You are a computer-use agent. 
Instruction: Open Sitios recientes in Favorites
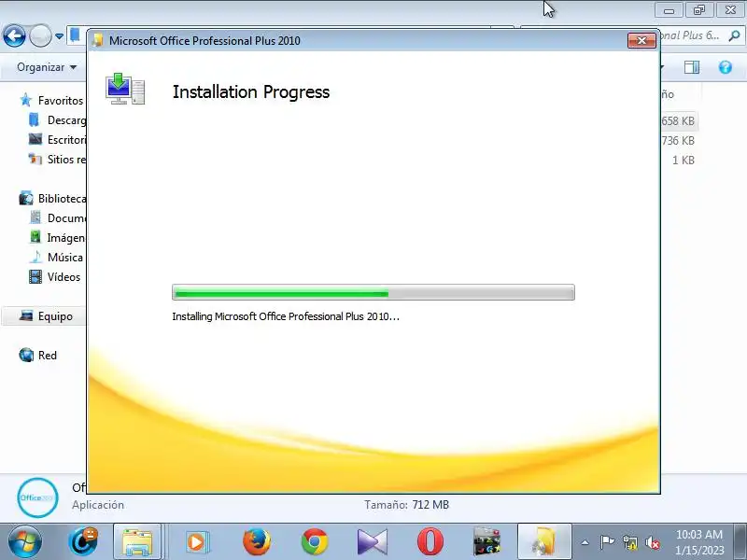coord(66,160)
